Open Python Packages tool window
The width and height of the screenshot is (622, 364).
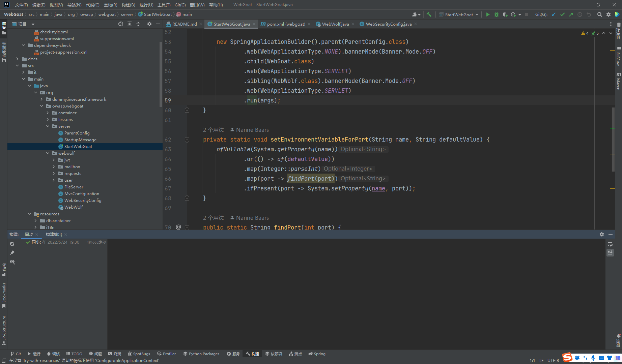[x=201, y=354]
